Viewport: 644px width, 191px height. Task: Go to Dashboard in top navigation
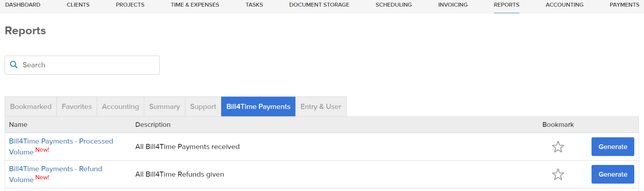(23, 5)
